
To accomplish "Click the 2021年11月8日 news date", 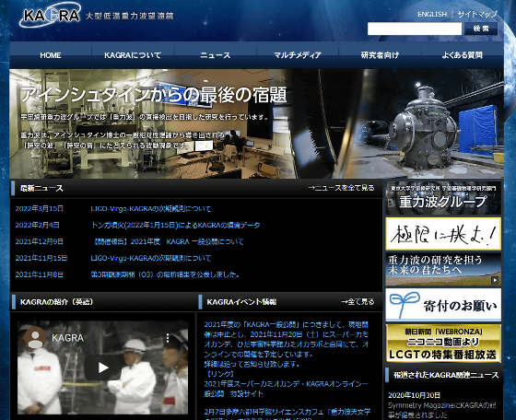I will 39,274.
